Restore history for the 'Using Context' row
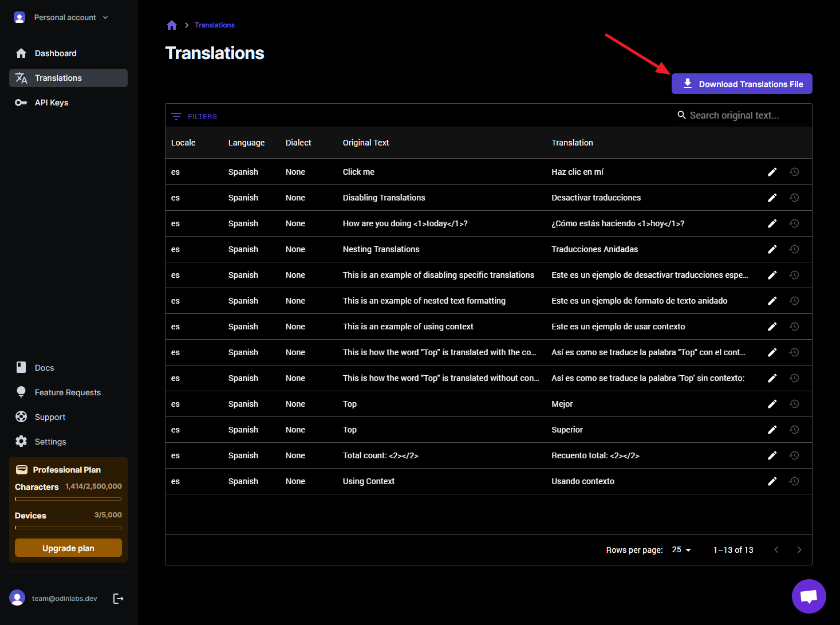The width and height of the screenshot is (840, 625). [x=794, y=481]
